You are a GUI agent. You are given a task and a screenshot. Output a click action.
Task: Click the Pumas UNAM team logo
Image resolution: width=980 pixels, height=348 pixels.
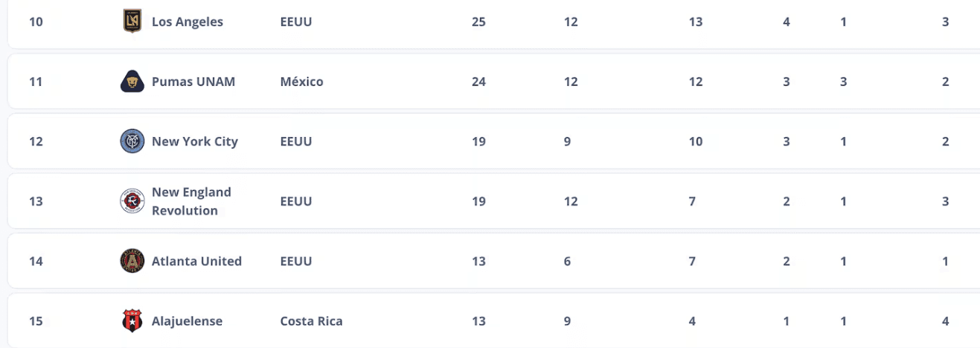click(x=132, y=81)
